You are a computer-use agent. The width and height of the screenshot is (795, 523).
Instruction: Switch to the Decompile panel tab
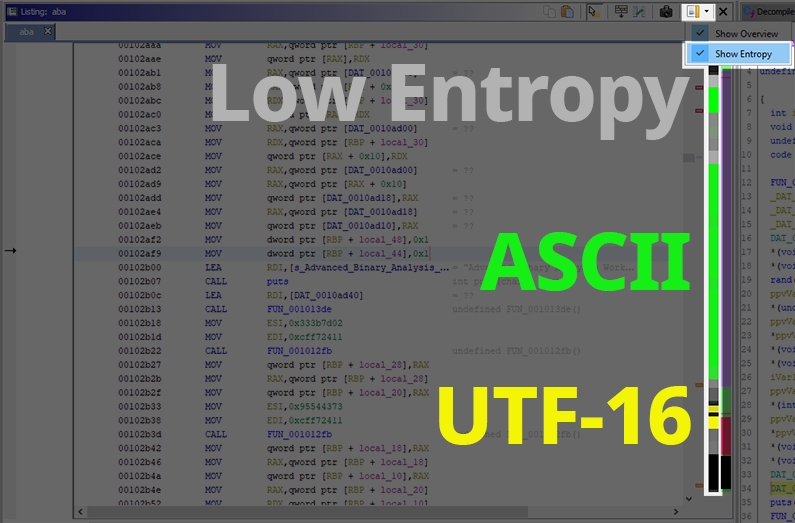[769, 12]
